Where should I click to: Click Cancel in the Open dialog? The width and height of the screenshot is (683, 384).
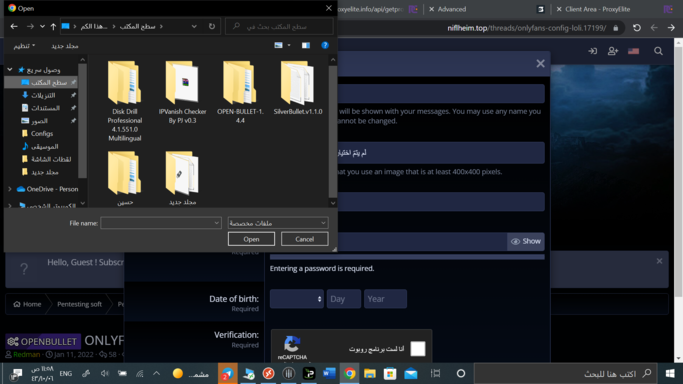click(304, 239)
